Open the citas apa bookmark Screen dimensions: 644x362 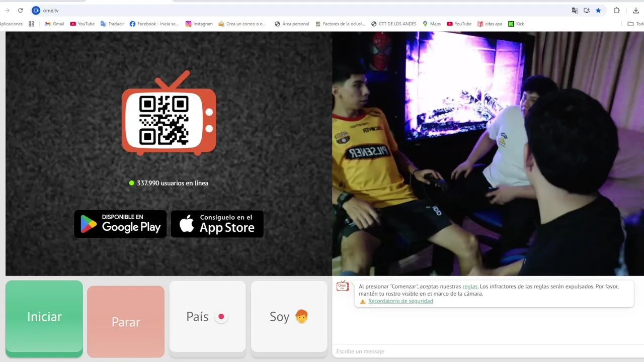pyautogui.click(x=490, y=24)
